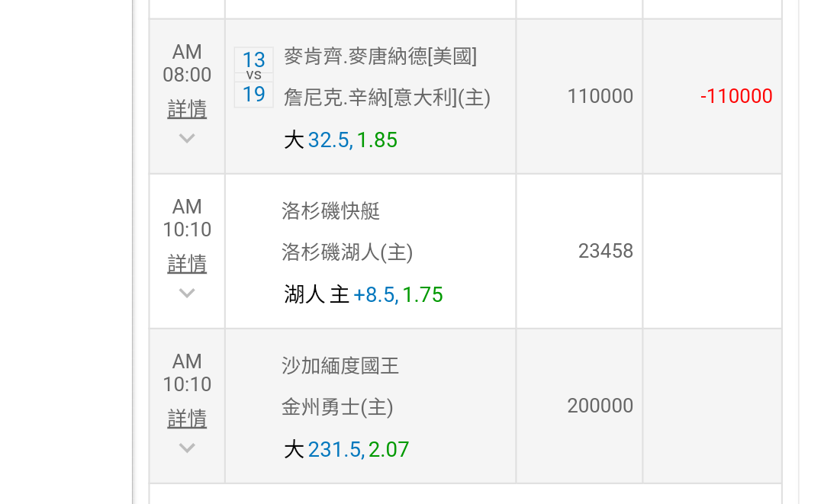Click the 大 231.5, 2.07 bet line

point(346,450)
